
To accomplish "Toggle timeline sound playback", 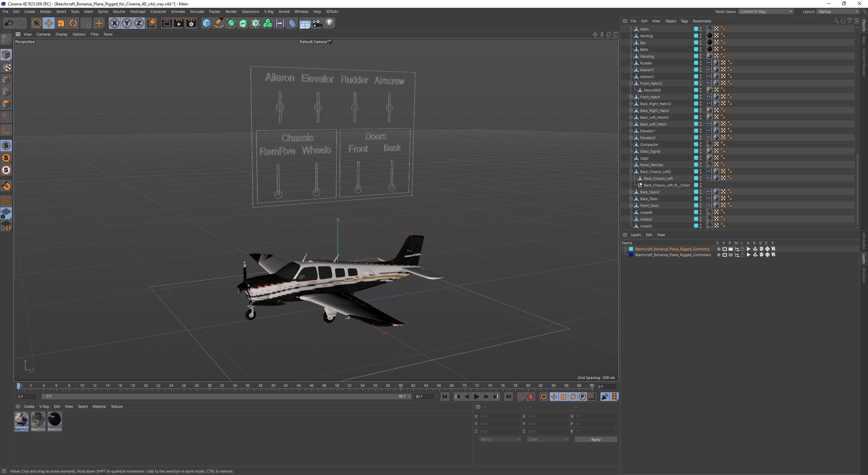I will click(x=605, y=397).
